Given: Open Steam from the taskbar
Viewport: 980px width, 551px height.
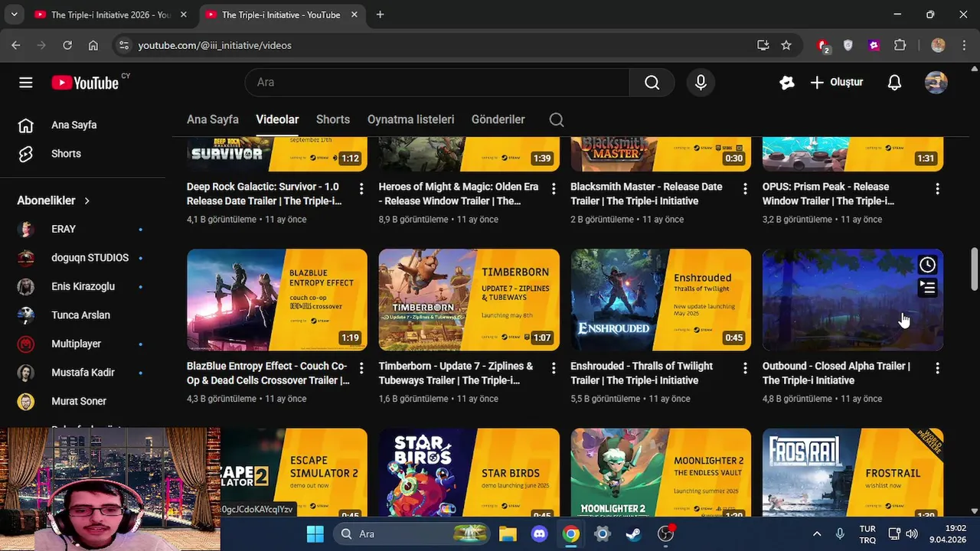Looking at the screenshot, I should (634, 533).
